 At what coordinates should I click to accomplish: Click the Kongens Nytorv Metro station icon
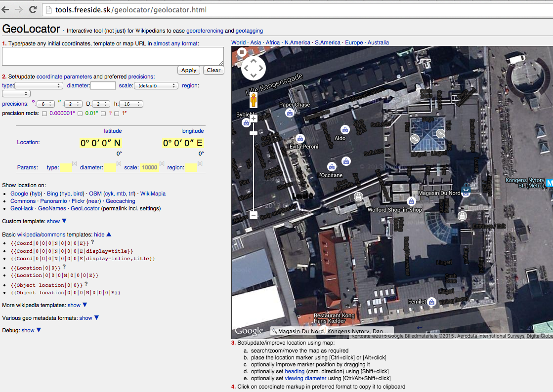point(550,183)
